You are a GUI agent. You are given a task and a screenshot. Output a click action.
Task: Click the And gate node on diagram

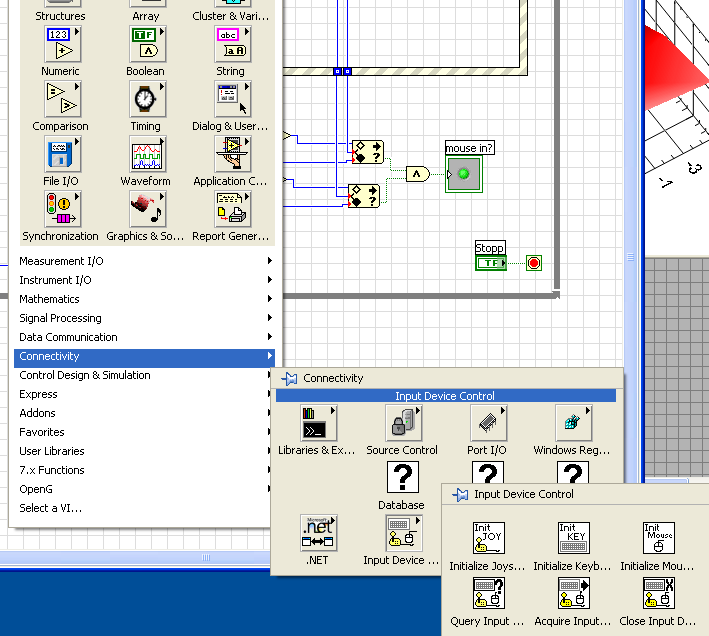pyautogui.click(x=417, y=174)
